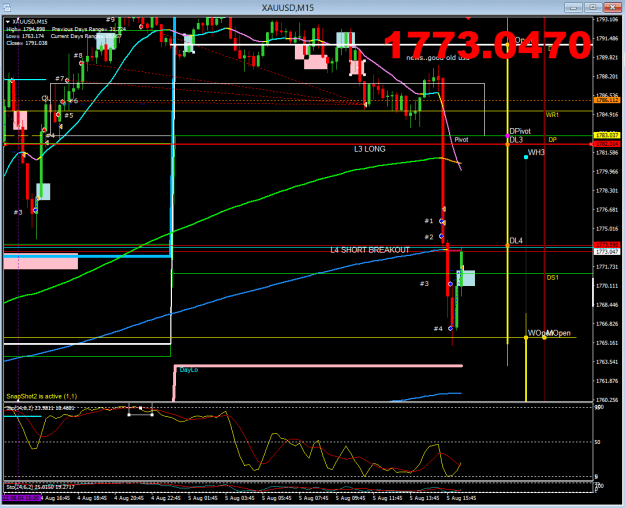Click the 'news..good old usd' annotation
The height and width of the screenshot is (508, 625).
(438, 58)
